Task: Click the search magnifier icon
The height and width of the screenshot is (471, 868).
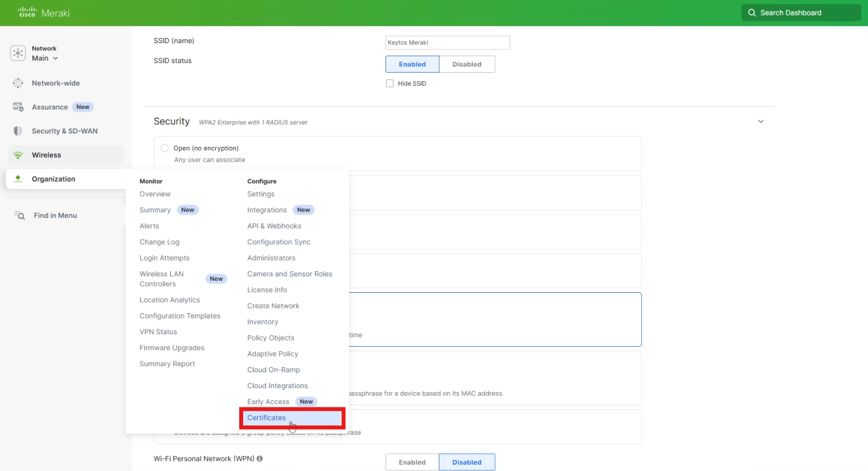Action: pos(752,12)
